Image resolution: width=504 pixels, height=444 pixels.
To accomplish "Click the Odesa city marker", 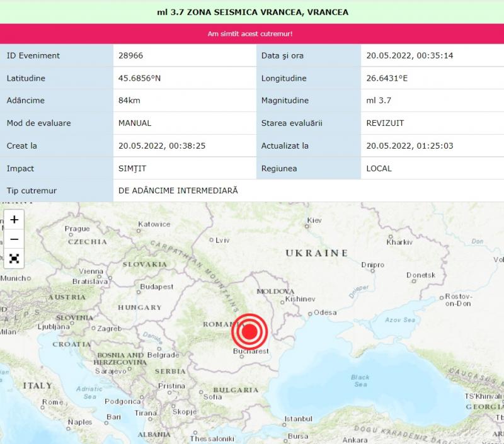I will tap(310, 314).
